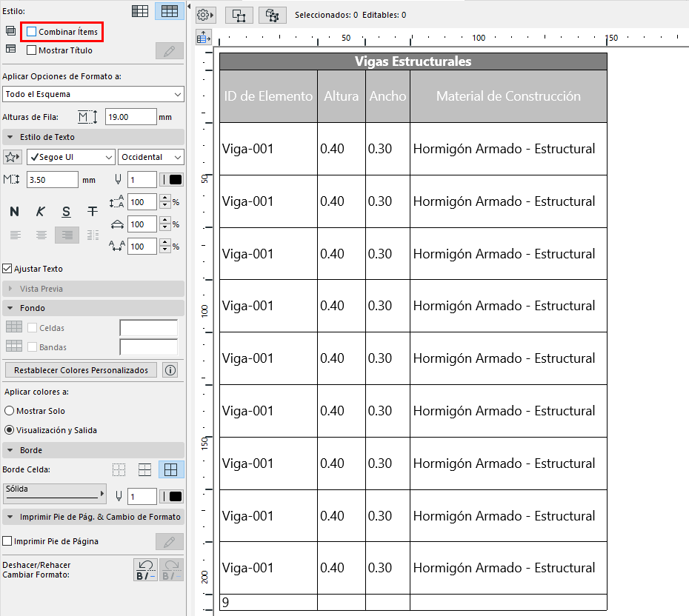Viewport: 689px width, 616px height.
Task: Select the horizontal-only cell border option
Action: pyautogui.click(x=144, y=470)
